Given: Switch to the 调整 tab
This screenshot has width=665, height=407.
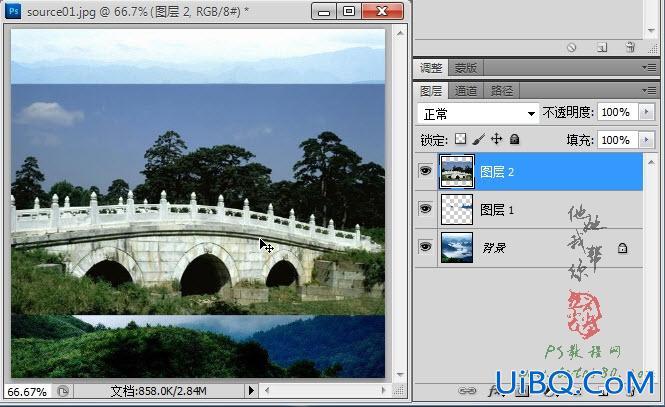Looking at the screenshot, I should pos(431,68).
